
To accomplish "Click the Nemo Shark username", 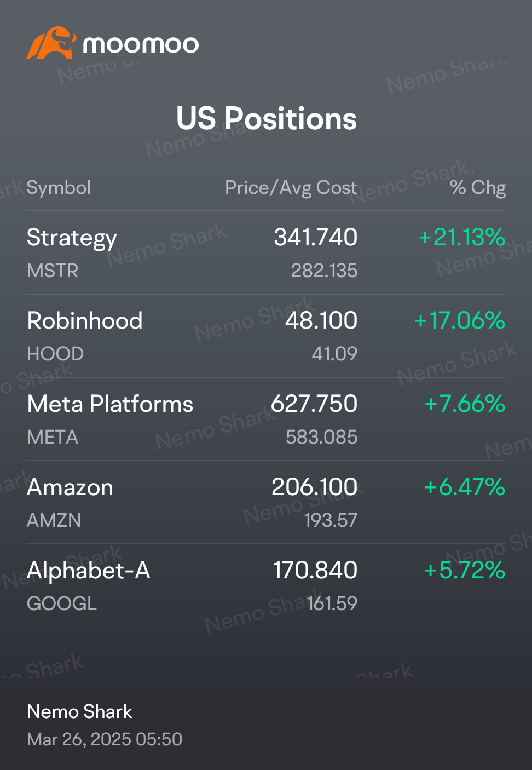I will (x=79, y=711).
